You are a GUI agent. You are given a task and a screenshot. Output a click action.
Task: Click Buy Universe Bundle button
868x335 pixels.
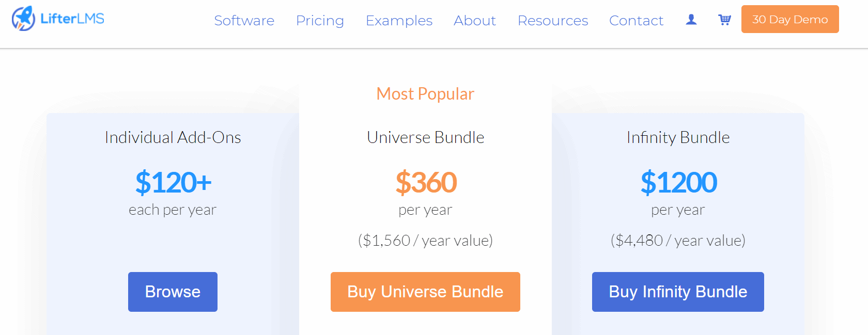[x=425, y=292]
